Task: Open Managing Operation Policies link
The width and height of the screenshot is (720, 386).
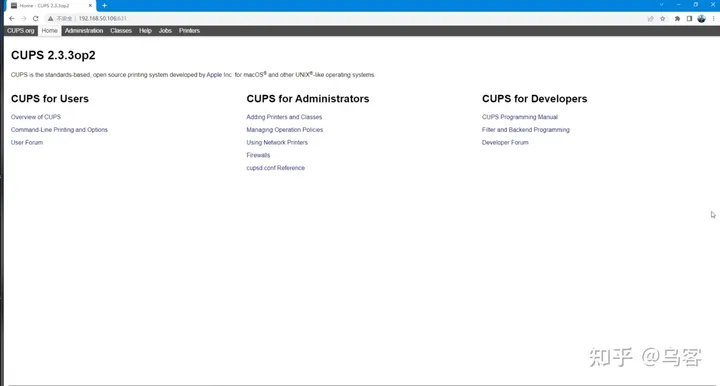Action: [x=285, y=130]
